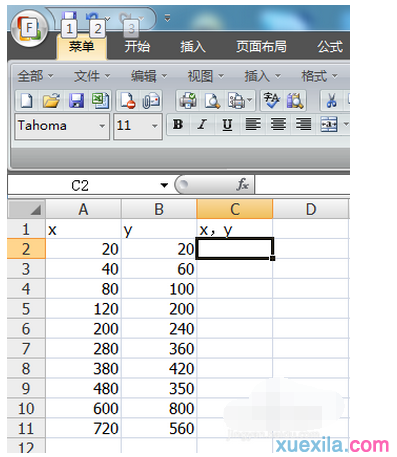Align text left
This screenshot has height=457, width=397.
point(253,125)
